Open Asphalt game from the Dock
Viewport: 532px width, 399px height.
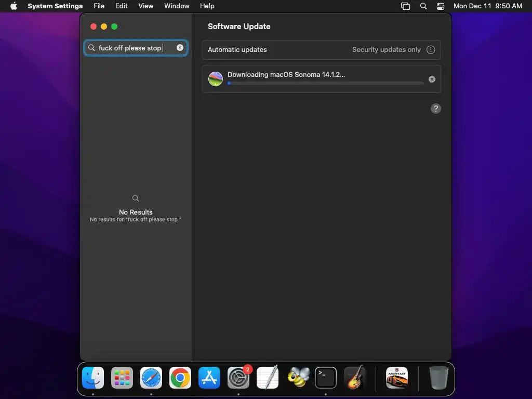click(397, 378)
